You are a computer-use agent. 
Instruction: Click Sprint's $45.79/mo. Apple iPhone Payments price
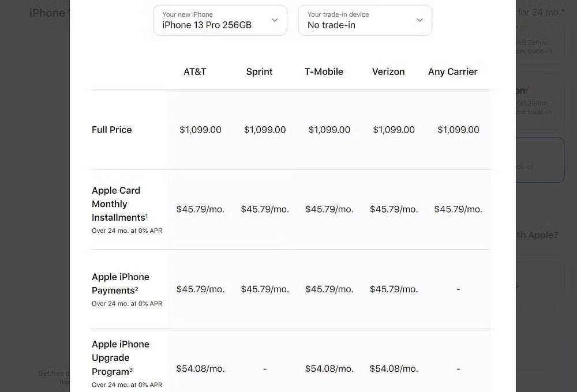[x=265, y=289]
